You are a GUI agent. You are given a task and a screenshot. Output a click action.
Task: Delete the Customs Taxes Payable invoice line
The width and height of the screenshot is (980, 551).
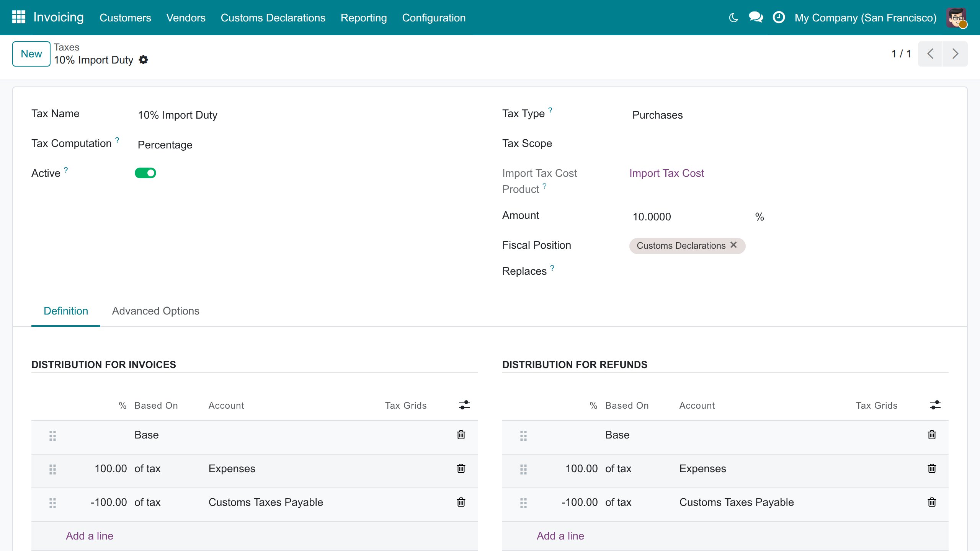pos(461,502)
